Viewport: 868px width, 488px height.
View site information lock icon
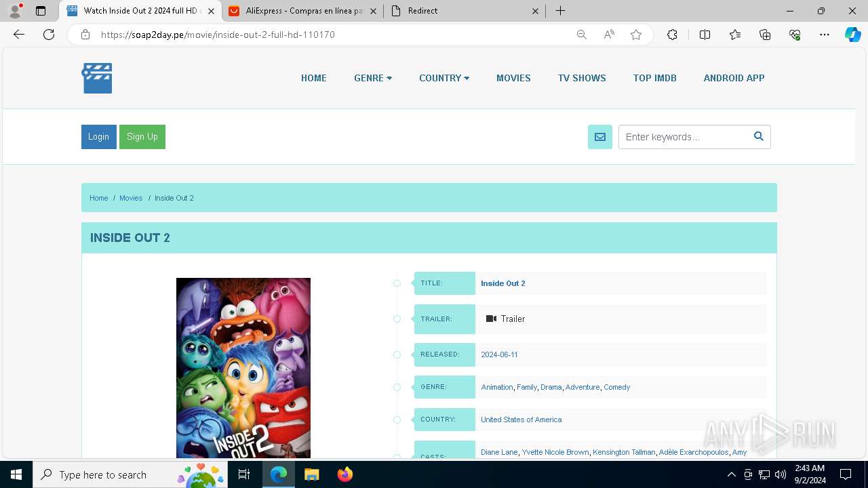point(85,35)
